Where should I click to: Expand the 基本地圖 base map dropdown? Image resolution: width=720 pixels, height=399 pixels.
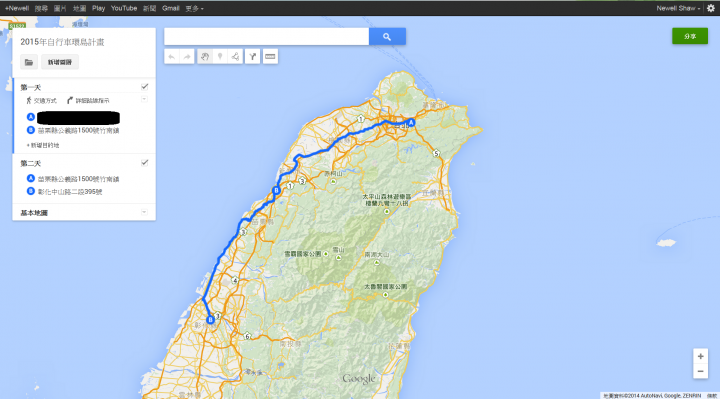click(x=144, y=212)
